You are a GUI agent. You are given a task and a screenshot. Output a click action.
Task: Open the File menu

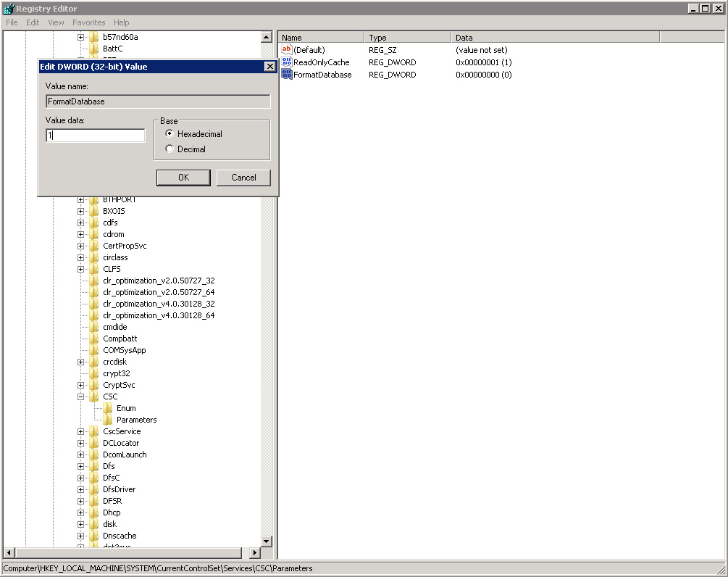12,22
